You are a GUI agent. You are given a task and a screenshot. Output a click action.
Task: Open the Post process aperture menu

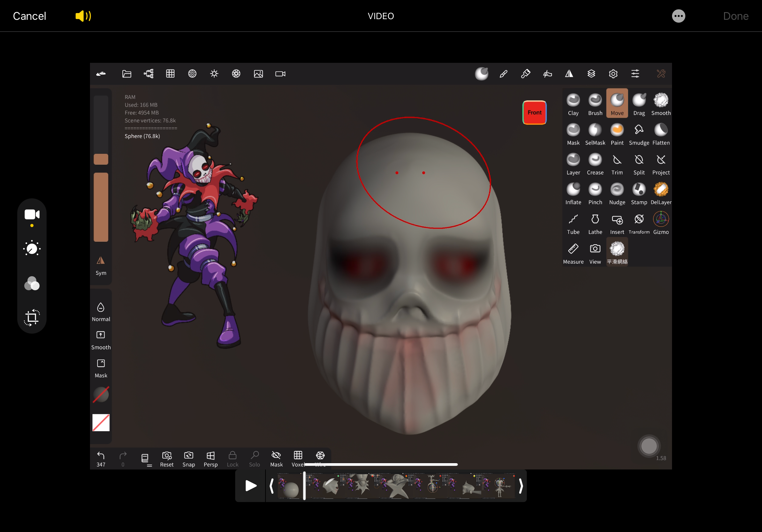pos(236,74)
